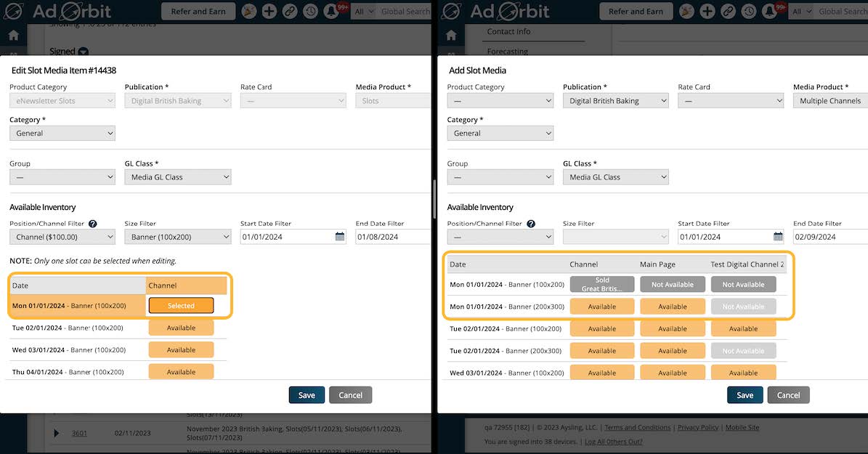Open the Privacy Policy link
Screen dimensions: 868x454
tap(697, 427)
